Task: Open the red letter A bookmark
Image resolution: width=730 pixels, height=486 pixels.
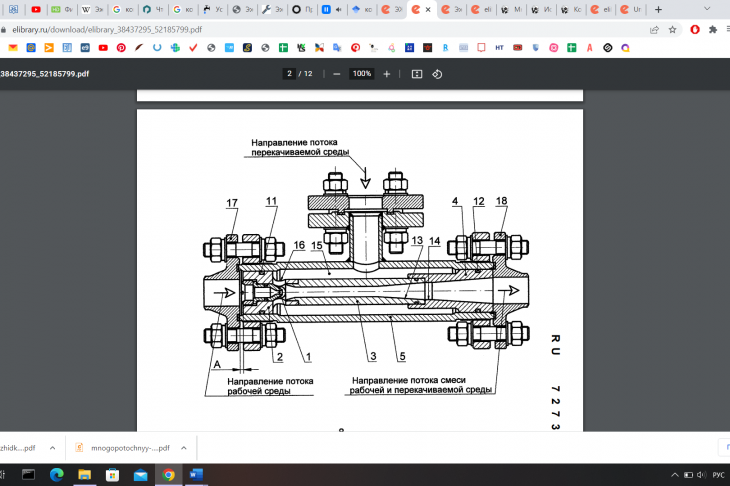Action: pos(589,47)
